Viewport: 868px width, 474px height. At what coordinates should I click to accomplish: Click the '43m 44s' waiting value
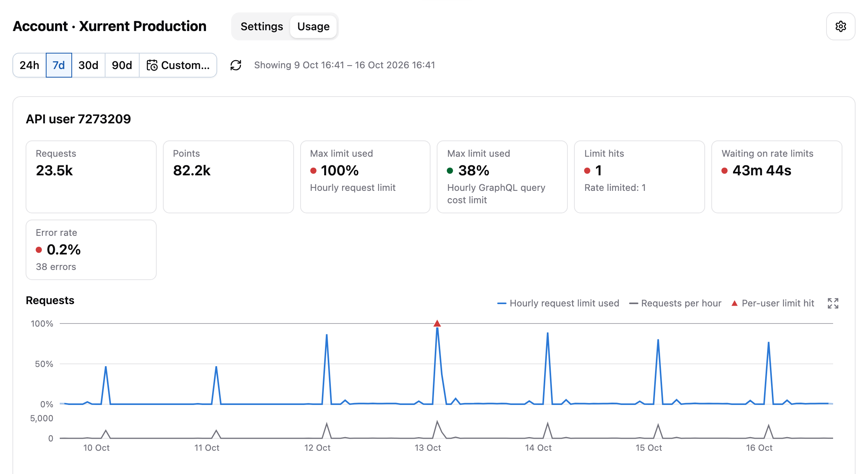tap(762, 171)
